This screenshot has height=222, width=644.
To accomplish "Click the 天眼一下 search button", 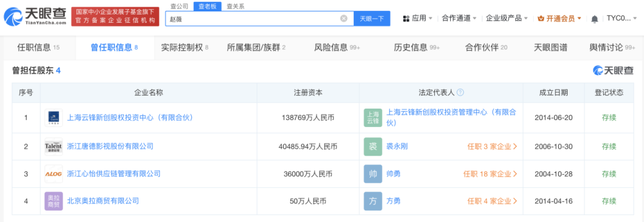I will (x=372, y=18).
